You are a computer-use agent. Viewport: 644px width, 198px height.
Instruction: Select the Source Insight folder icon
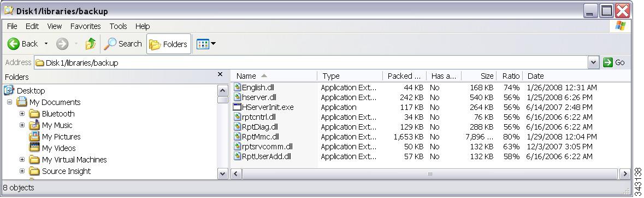(x=34, y=171)
